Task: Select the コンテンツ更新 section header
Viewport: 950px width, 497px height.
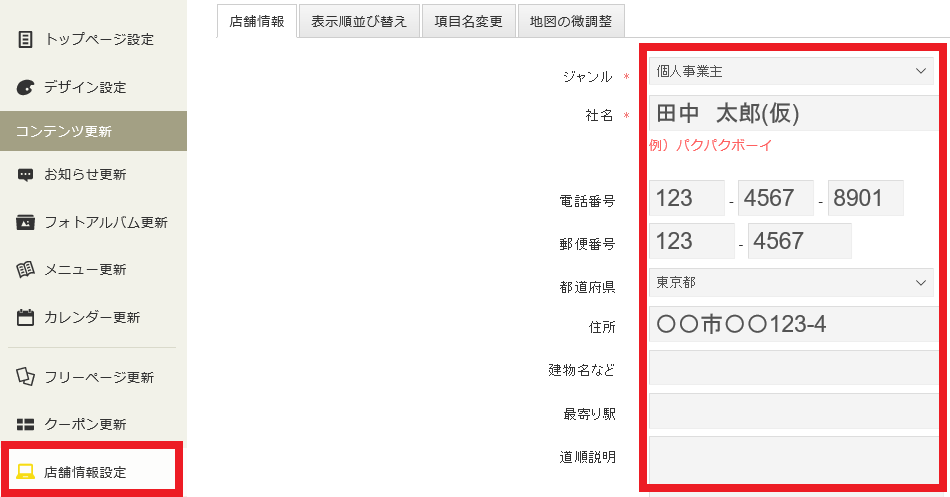Action: coord(93,131)
